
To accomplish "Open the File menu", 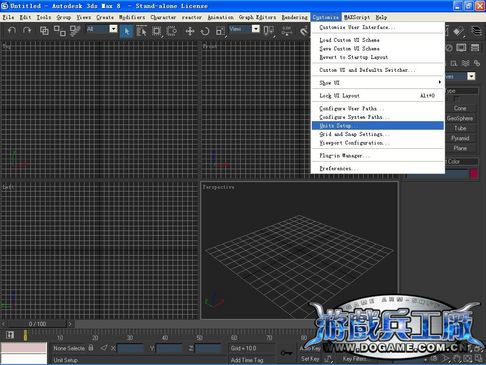I will (8, 17).
